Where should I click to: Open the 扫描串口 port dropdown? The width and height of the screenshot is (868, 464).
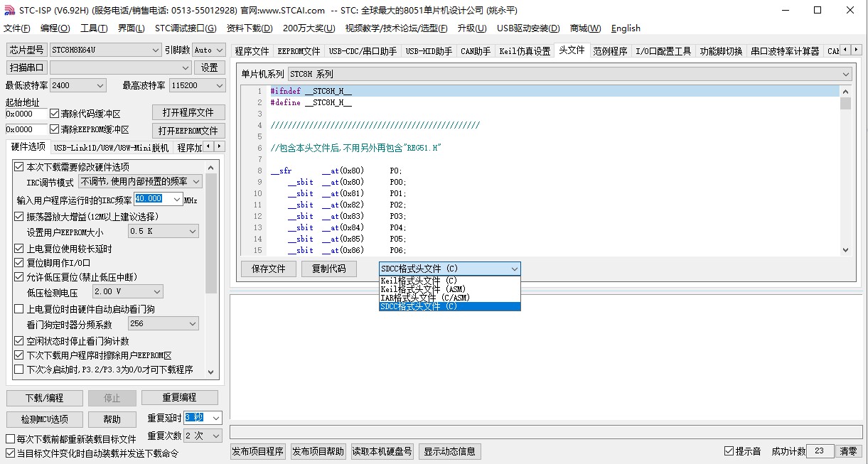pyautogui.click(x=121, y=68)
